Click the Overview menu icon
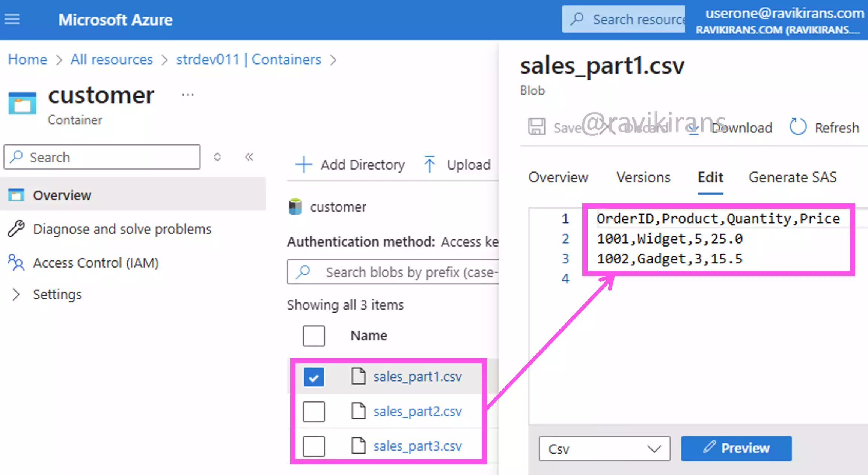The width and height of the screenshot is (868, 475). click(x=16, y=195)
